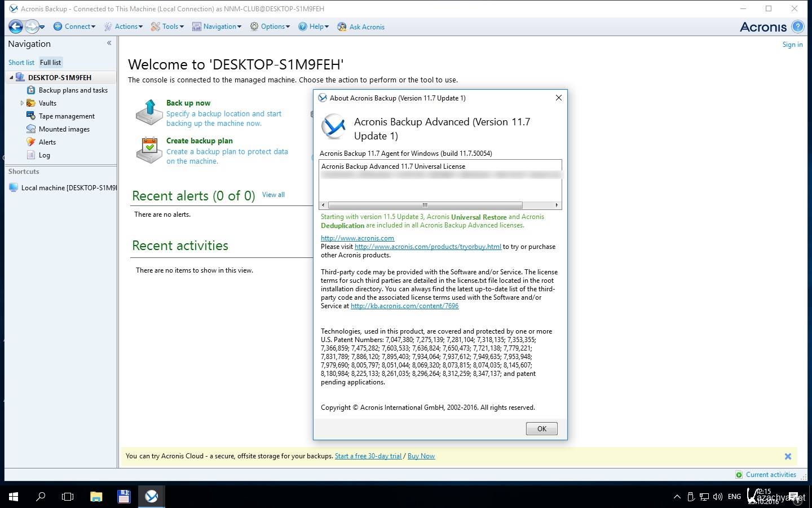This screenshot has height=508, width=812.
Task: Click the Create backup plan calendar icon
Action: pos(149,150)
